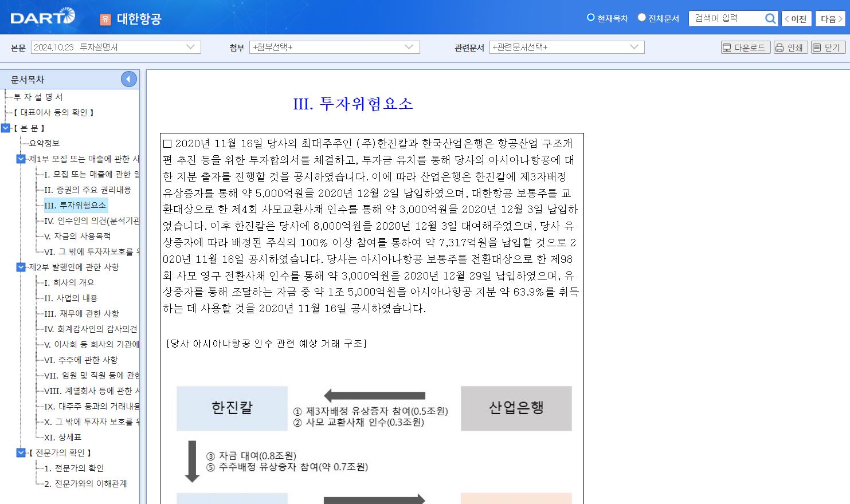Screen dimensions: 850x504
Task: Click the orange 유 market badge icon
Action: point(105,19)
